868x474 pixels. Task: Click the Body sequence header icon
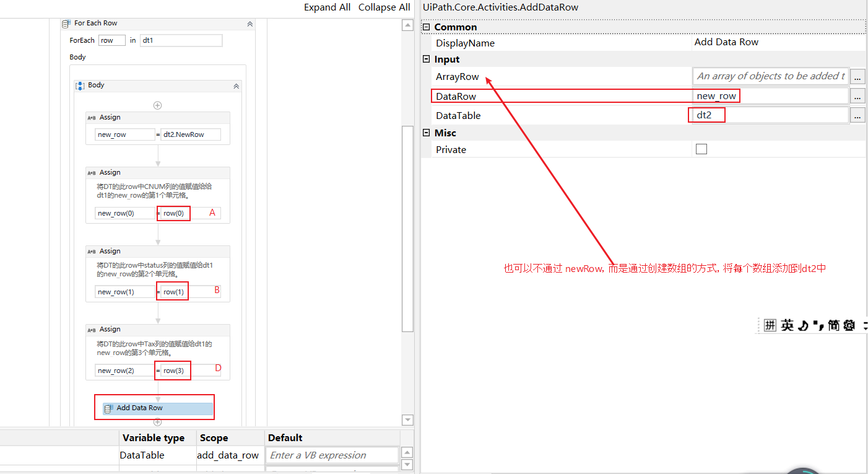tap(80, 86)
